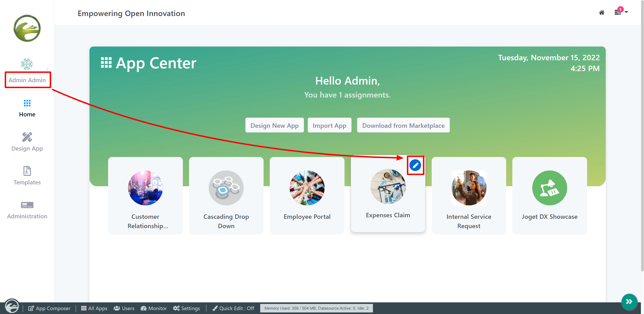Open All Apps in admin bar
Image resolution: width=644 pixels, height=314 pixels.
point(94,308)
